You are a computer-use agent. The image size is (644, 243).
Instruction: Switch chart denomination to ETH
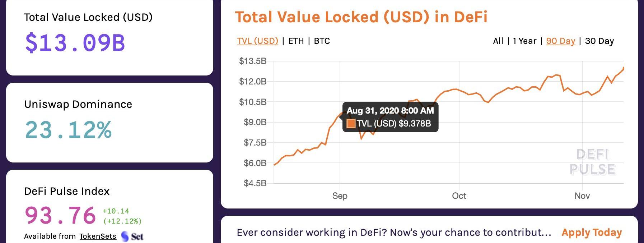pyautogui.click(x=296, y=41)
